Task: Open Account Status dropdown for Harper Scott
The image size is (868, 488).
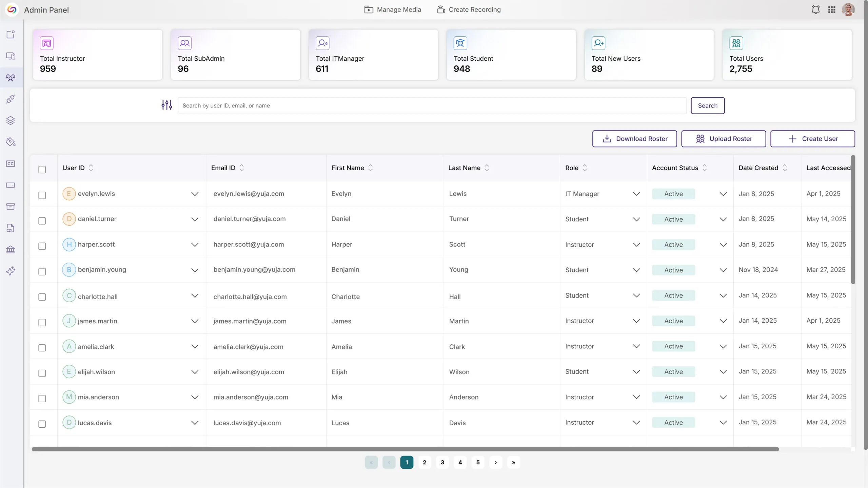Action: click(723, 245)
